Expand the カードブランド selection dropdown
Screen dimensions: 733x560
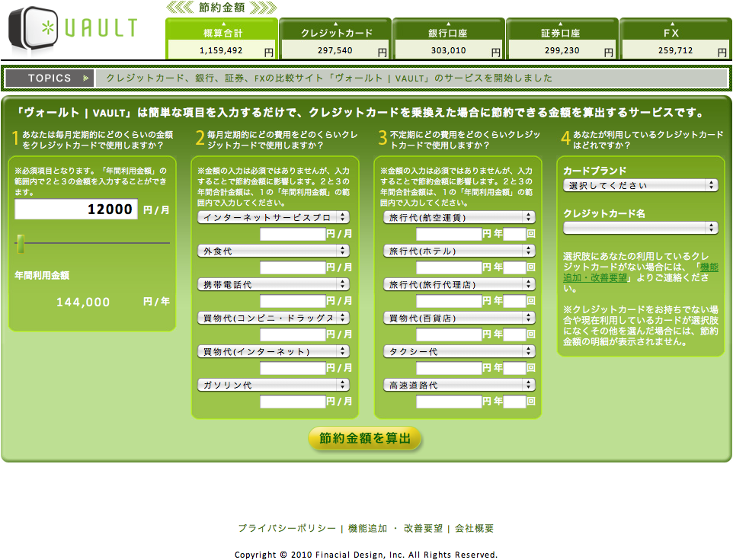coord(640,185)
